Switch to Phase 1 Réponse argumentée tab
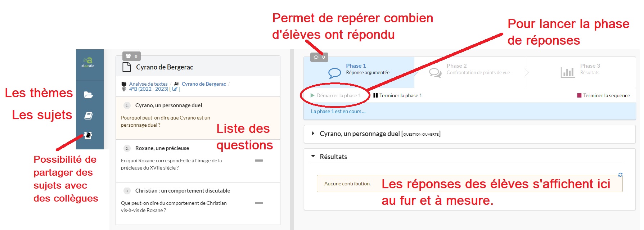Image resolution: width=644 pixels, height=230 pixels. (359, 72)
